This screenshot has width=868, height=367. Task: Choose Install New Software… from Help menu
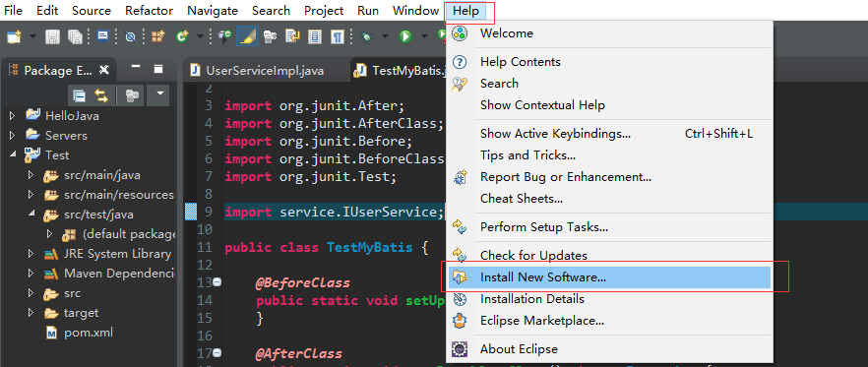tap(609, 277)
